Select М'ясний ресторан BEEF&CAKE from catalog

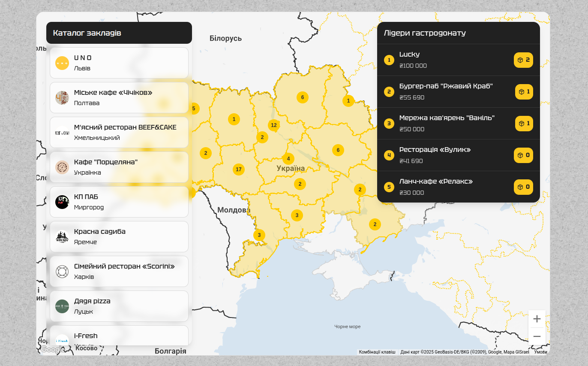[x=119, y=133]
